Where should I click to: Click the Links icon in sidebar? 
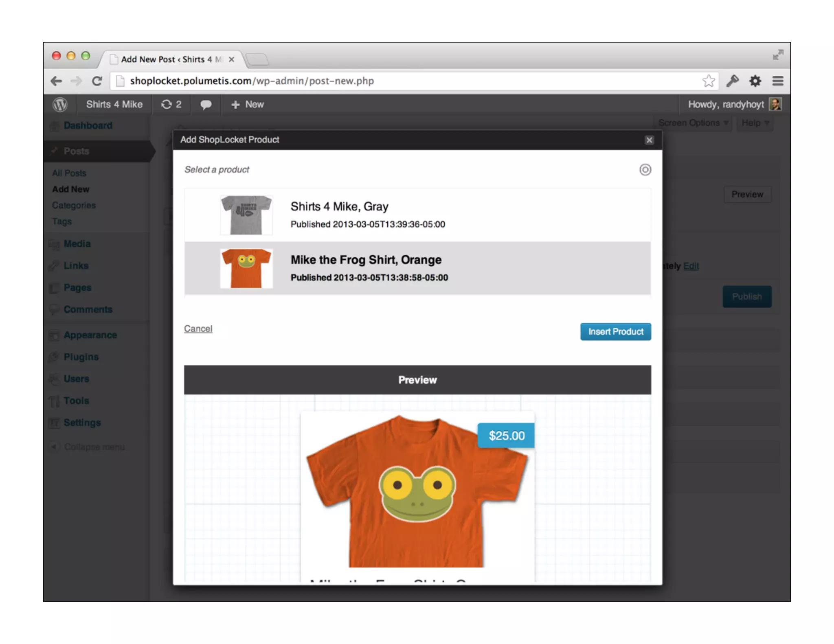coord(54,266)
